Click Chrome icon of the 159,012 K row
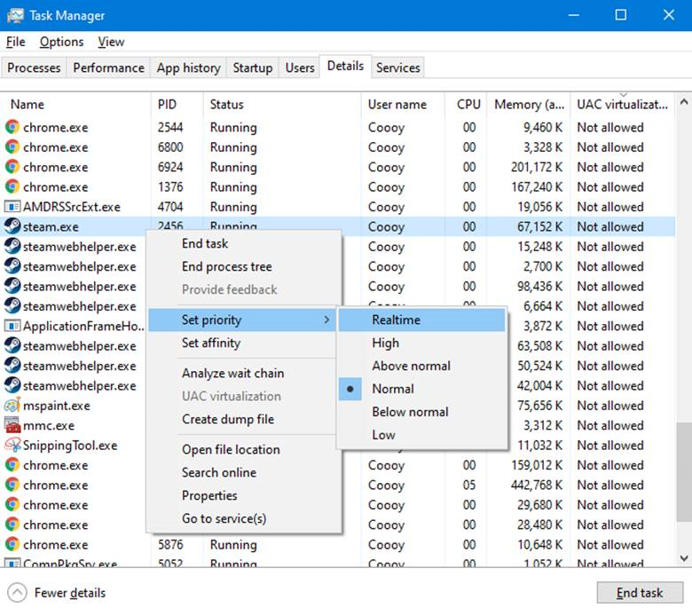Viewport: 692px width, 616px height. 12,465
